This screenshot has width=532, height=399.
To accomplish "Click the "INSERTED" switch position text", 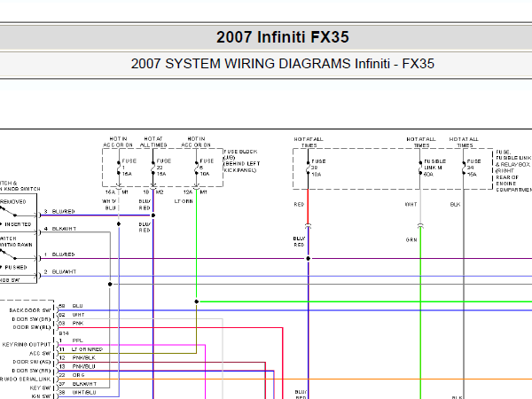I will coord(18,224).
